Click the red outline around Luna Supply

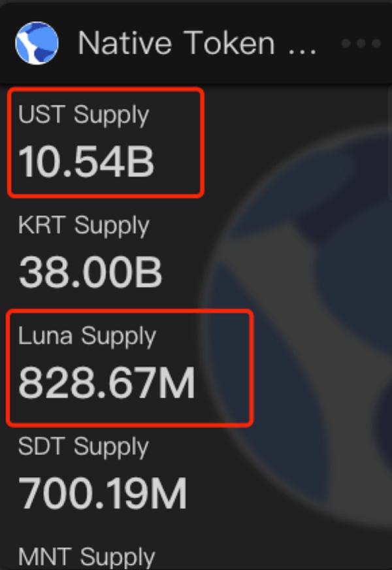252,367
